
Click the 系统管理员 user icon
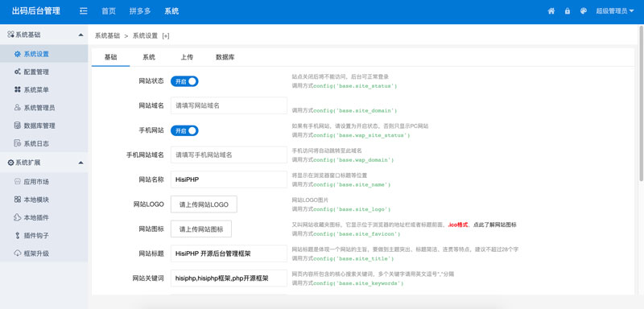[17, 108]
